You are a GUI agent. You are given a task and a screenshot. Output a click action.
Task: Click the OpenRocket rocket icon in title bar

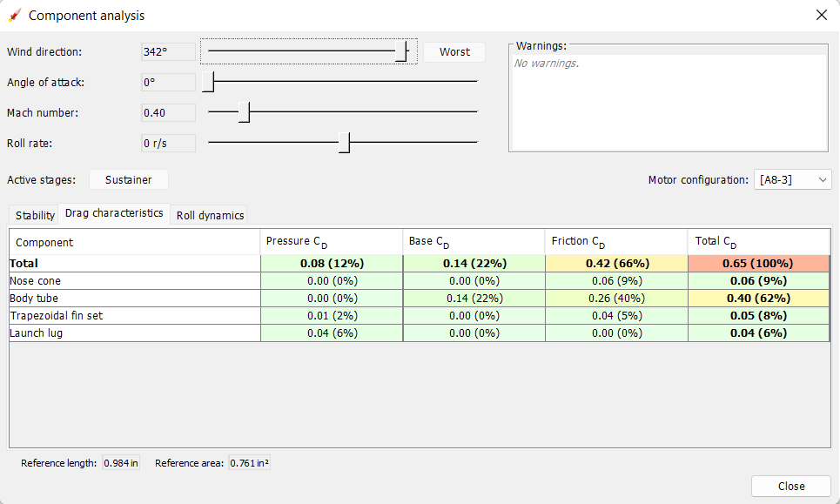[14, 16]
